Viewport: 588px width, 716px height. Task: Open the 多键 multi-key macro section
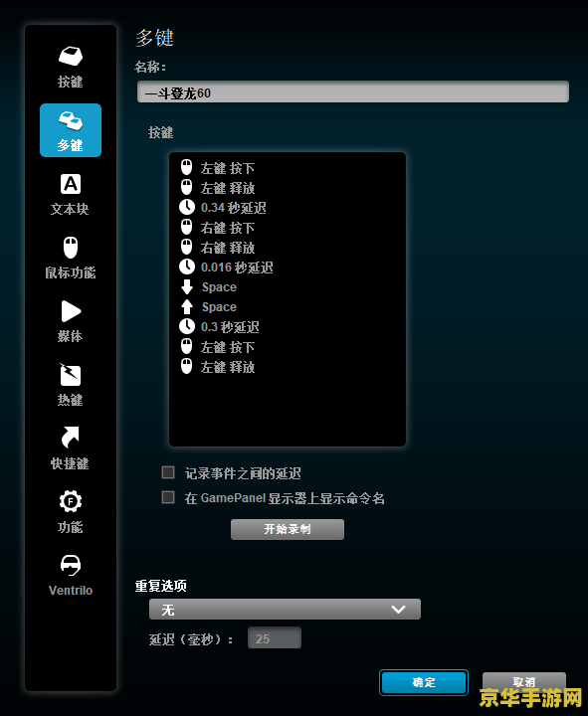(x=71, y=130)
